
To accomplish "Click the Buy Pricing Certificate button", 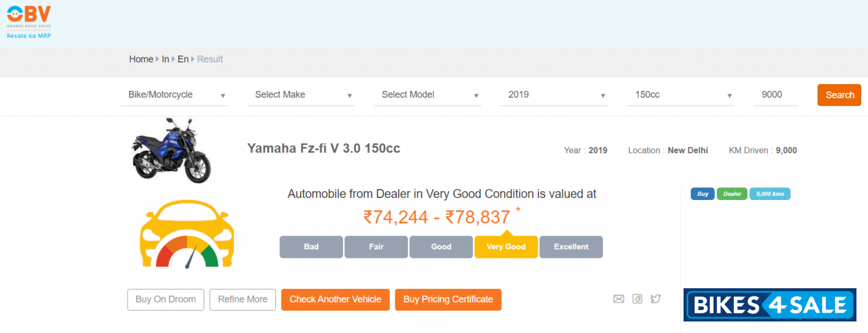I will [448, 300].
